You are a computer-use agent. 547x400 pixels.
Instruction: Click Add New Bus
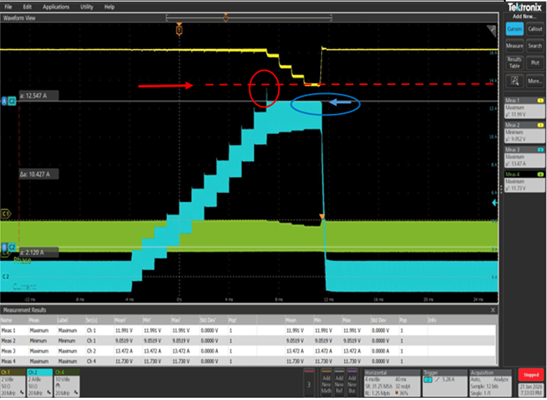pyautogui.click(x=352, y=383)
